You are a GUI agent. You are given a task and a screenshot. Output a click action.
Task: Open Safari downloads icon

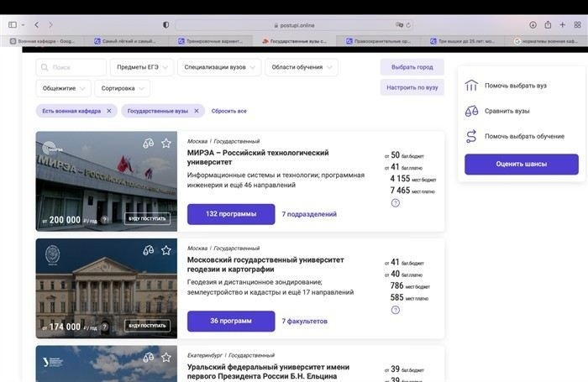[533, 24]
